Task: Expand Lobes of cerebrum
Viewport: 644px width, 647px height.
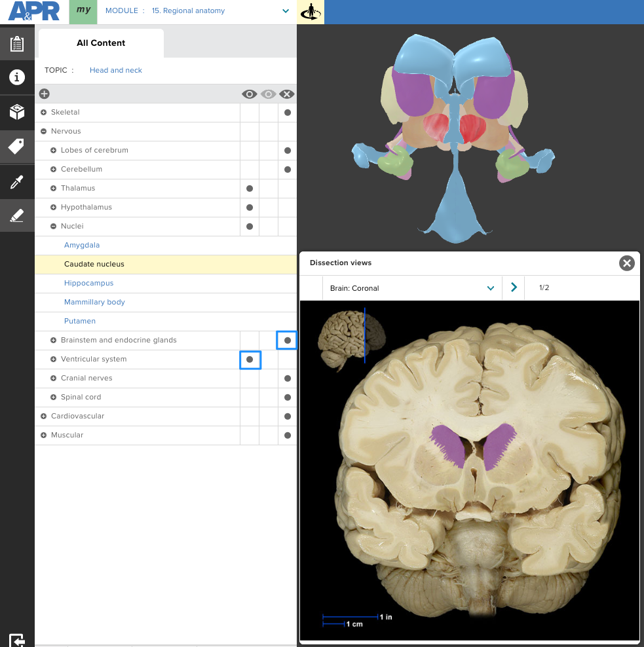Action: pos(53,150)
